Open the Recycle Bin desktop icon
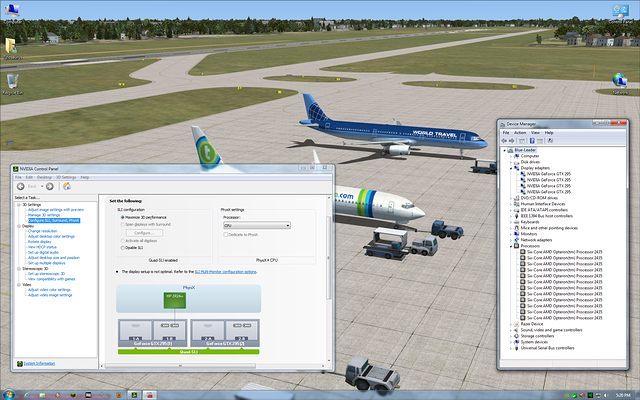 (12, 80)
